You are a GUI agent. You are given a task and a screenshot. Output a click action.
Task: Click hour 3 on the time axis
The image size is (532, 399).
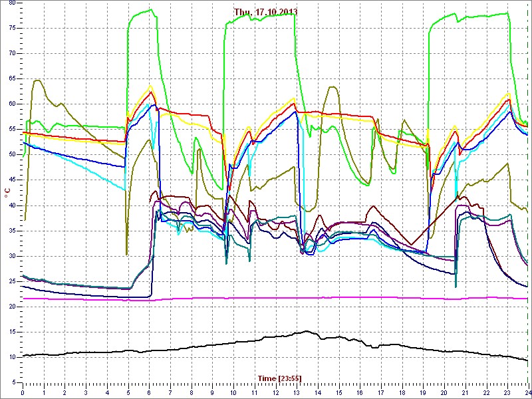click(86, 393)
